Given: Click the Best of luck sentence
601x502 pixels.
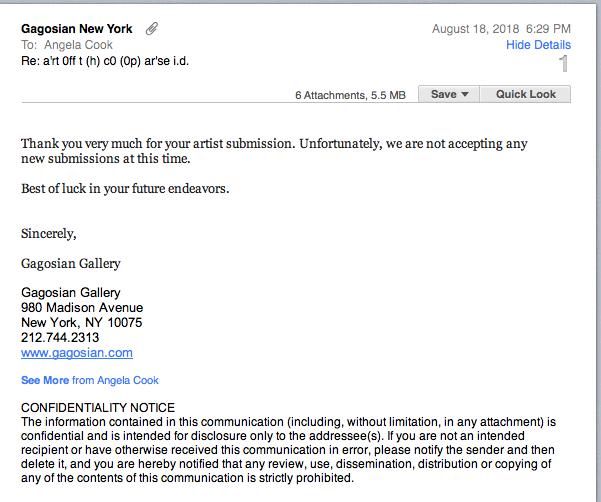Looking at the screenshot, I should click(x=125, y=189).
